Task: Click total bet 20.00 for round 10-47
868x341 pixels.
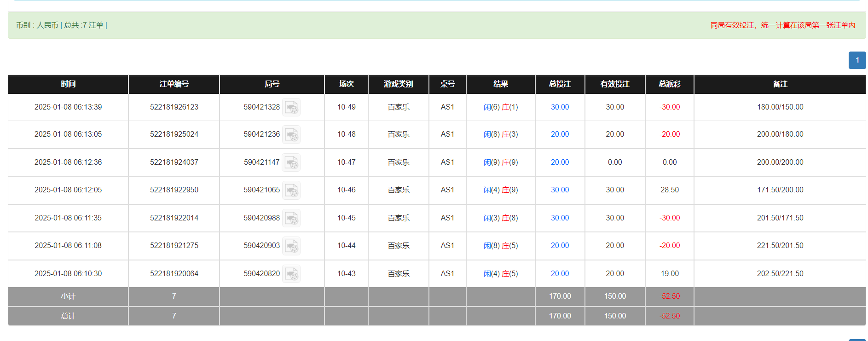Action: [x=560, y=162]
